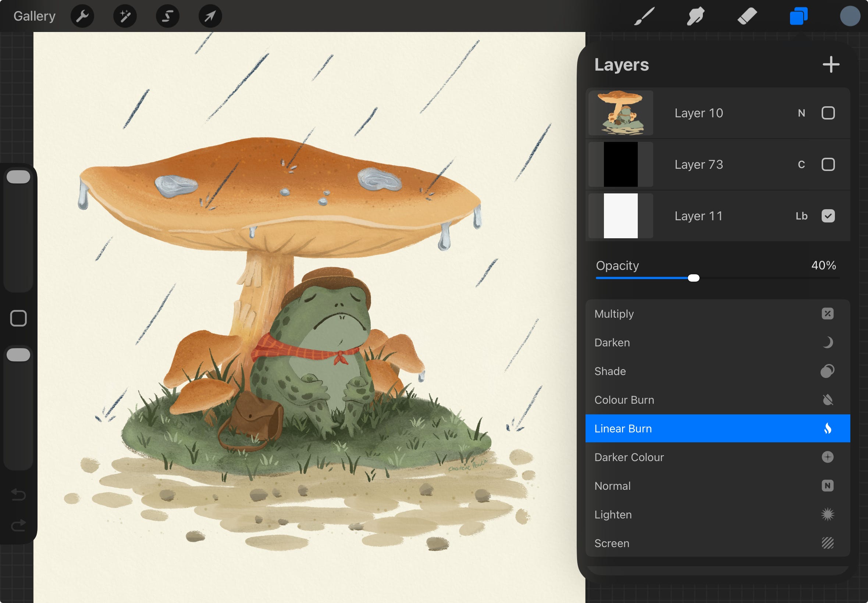Collapse blend mode Lb on Layer 11
The width and height of the screenshot is (868, 603).
801,216
